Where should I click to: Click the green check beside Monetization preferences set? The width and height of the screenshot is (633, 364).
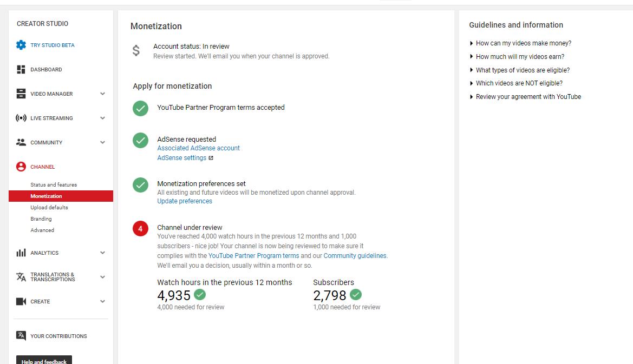tap(140, 184)
